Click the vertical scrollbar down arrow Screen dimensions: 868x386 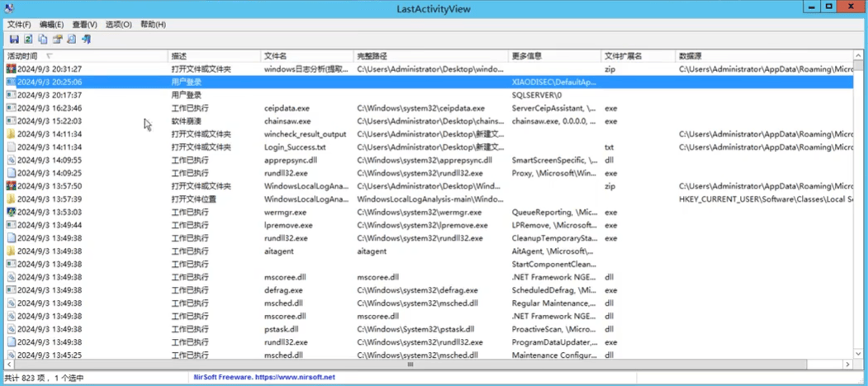859,355
